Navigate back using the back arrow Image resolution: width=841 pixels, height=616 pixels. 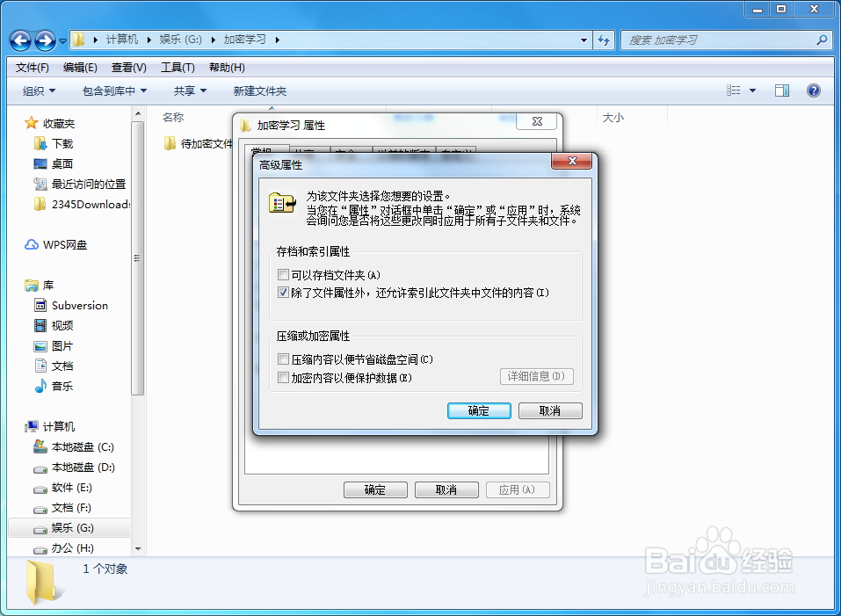tap(19, 40)
